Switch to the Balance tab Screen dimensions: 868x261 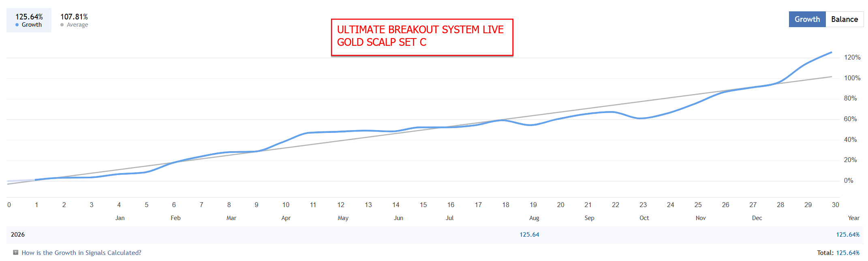click(844, 19)
